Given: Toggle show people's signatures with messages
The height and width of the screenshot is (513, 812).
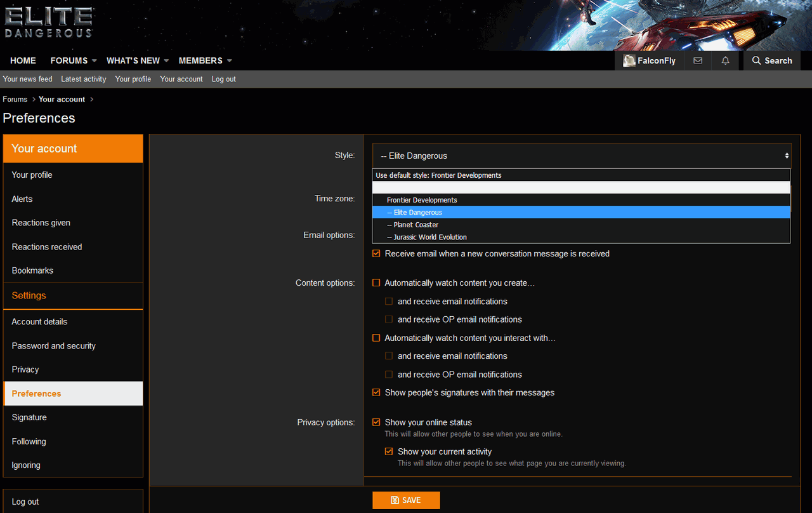Looking at the screenshot, I should pyautogui.click(x=376, y=392).
